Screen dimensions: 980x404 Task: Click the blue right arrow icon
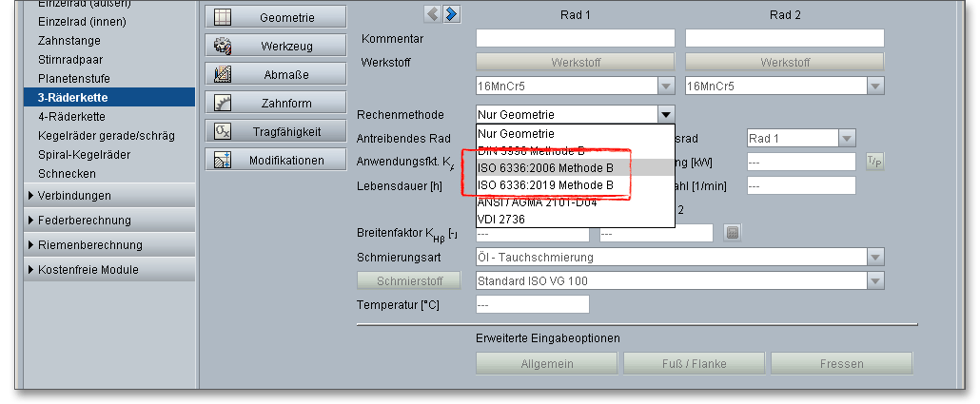coord(451,13)
